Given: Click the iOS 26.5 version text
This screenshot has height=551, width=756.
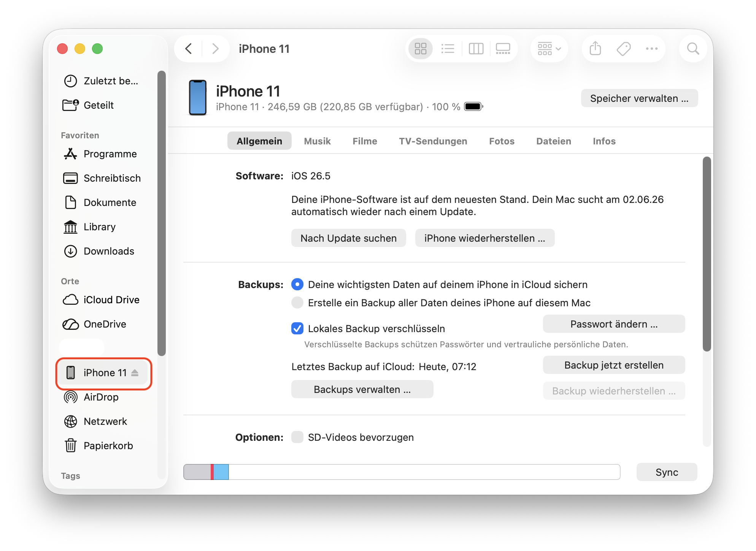Looking at the screenshot, I should click(x=311, y=176).
